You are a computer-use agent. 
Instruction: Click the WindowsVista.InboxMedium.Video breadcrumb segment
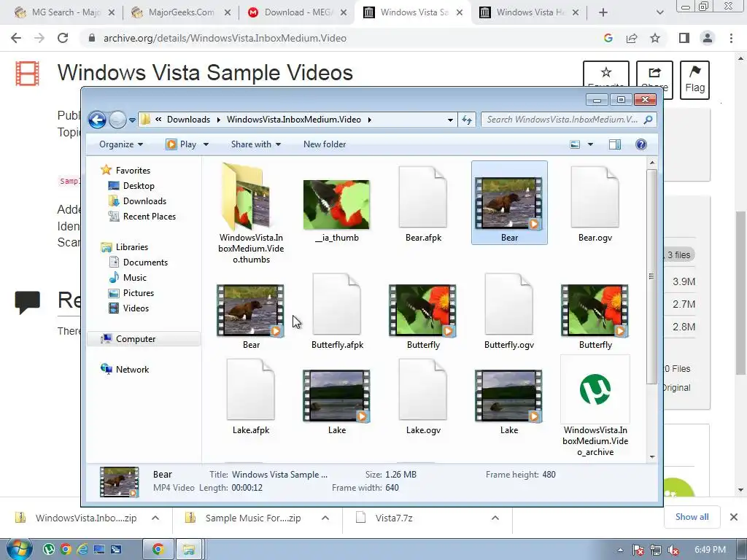[293, 120]
